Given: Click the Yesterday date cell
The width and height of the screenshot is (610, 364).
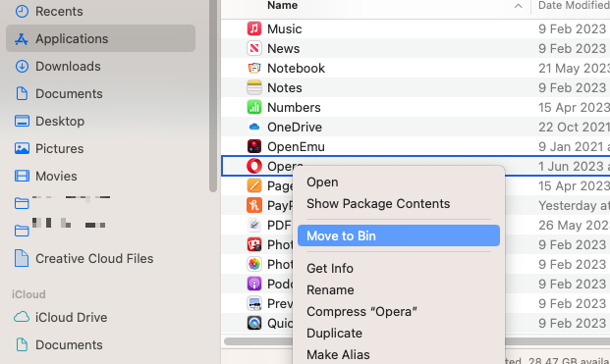Looking at the screenshot, I should [574, 205].
